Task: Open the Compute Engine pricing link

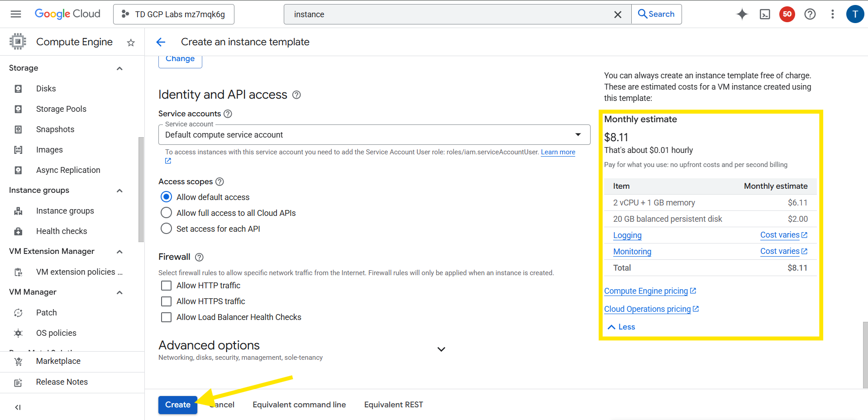Action: click(646, 291)
